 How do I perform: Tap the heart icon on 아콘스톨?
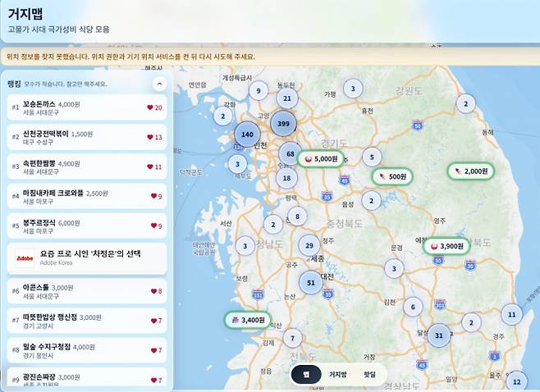[x=153, y=291]
